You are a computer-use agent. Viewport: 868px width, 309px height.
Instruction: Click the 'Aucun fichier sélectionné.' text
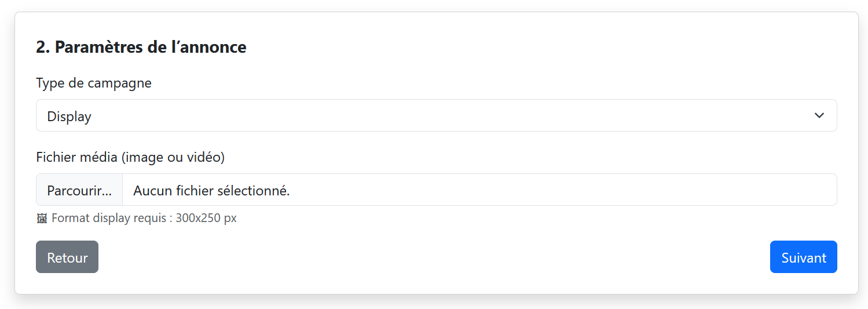[211, 190]
